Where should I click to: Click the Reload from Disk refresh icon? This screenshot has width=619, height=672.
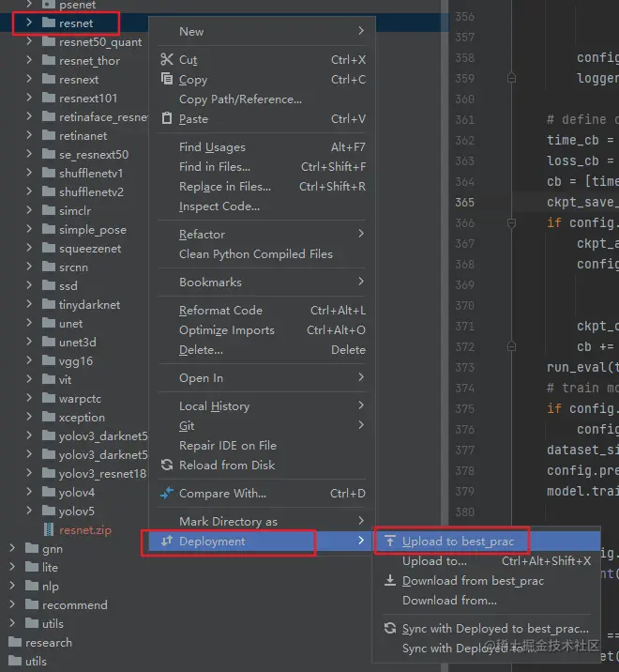point(167,465)
